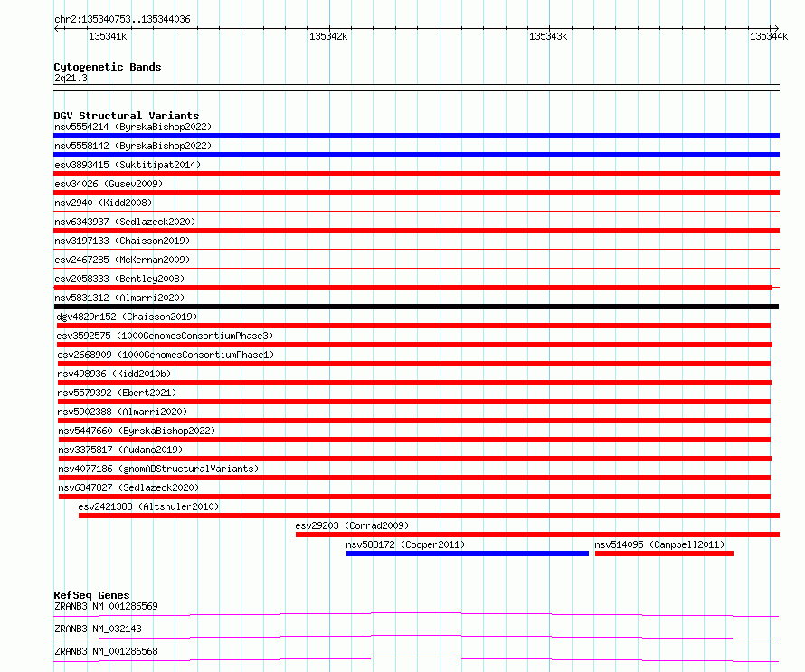Click esv3592575 (1000GenomesConsortiumPhase3) label

pyautogui.click(x=165, y=336)
